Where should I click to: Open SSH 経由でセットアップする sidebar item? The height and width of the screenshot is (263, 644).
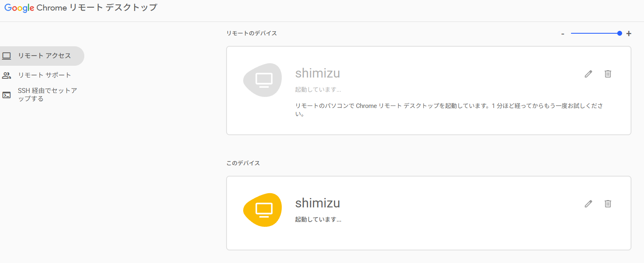[42, 95]
